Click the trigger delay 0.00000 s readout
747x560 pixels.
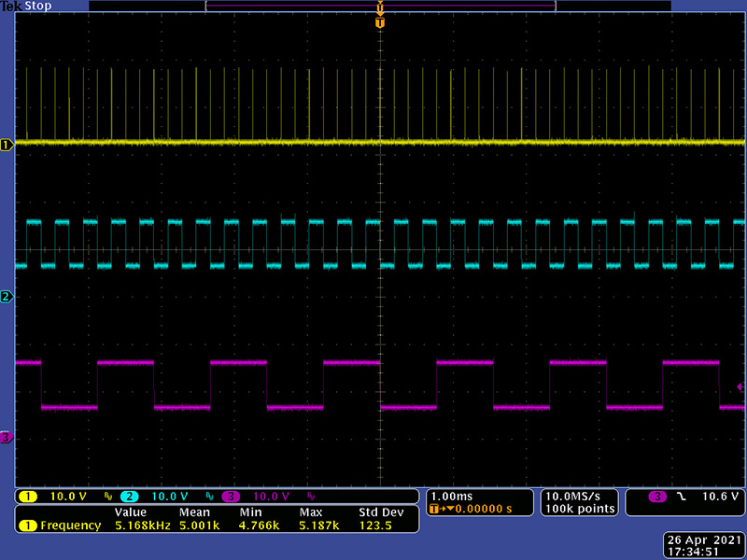point(474,509)
